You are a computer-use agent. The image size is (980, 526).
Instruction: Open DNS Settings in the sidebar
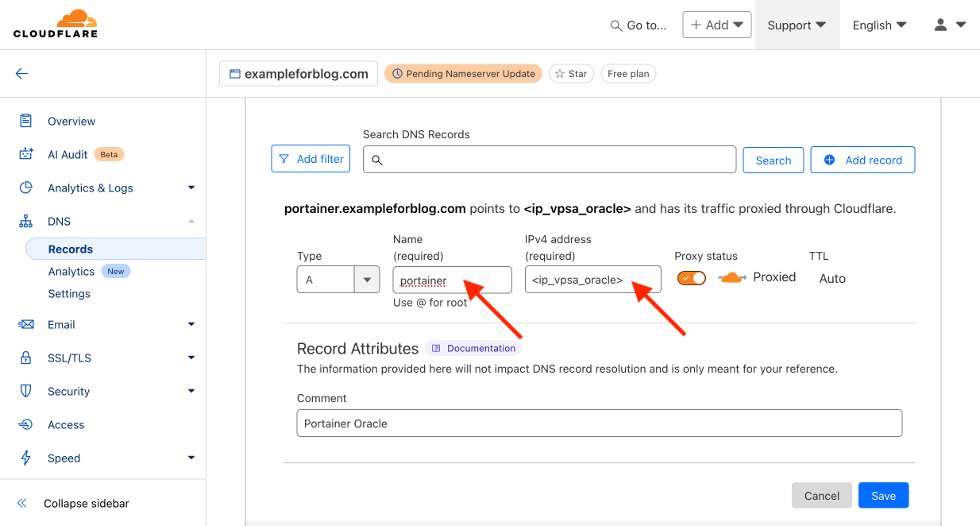pyautogui.click(x=69, y=293)
